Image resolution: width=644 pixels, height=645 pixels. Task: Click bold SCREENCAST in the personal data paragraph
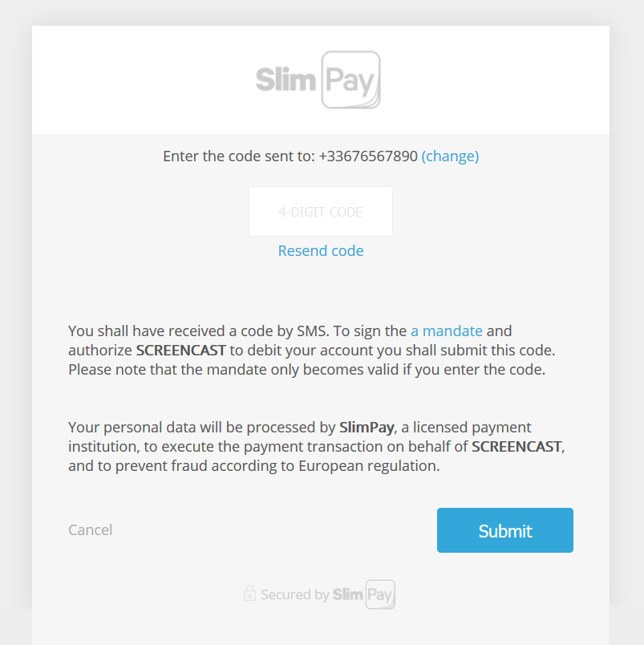pos(516,446)
